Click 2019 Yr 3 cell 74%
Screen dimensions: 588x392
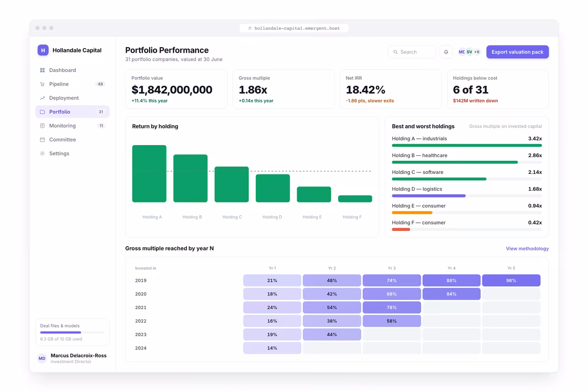click(x=392, y=280)
